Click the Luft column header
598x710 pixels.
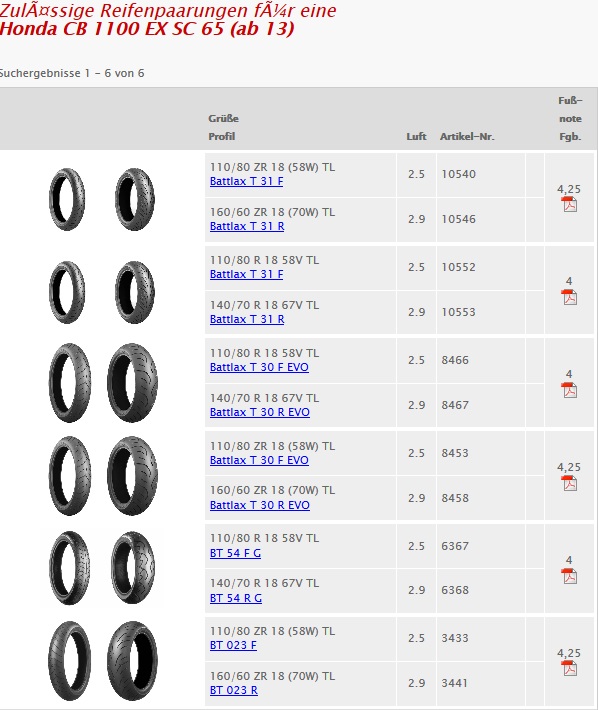pyautogui.click(x=416, y=136)
